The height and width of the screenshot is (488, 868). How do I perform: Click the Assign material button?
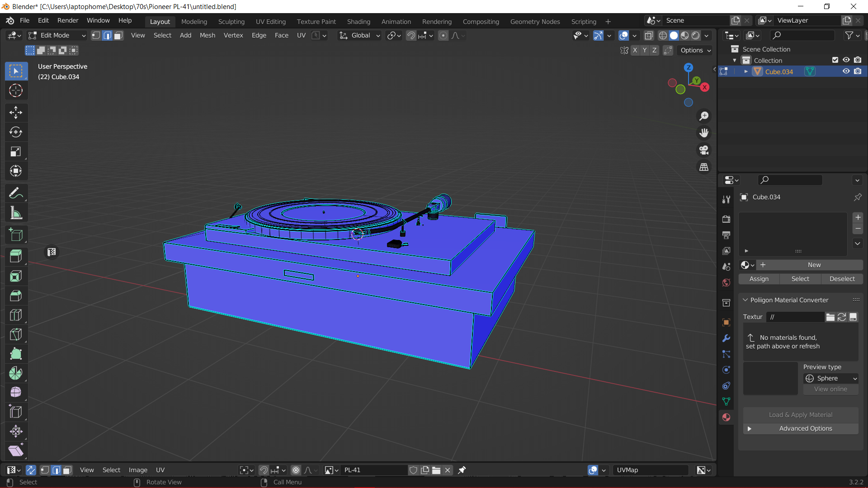759,279
